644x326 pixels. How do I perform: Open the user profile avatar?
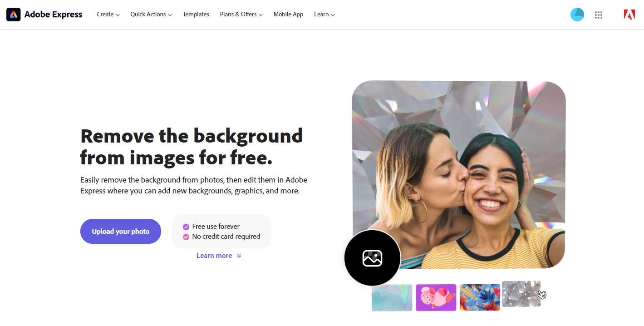pos(577,15)
